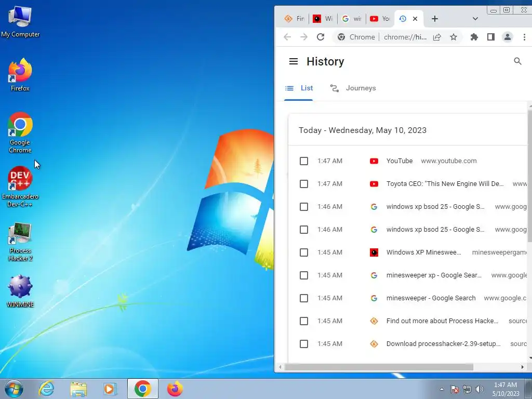Image resolution: width=532 pixels, height=399 pixels.
Task: Open the Windows Start menu orb
Action: [x=14, y=389]
